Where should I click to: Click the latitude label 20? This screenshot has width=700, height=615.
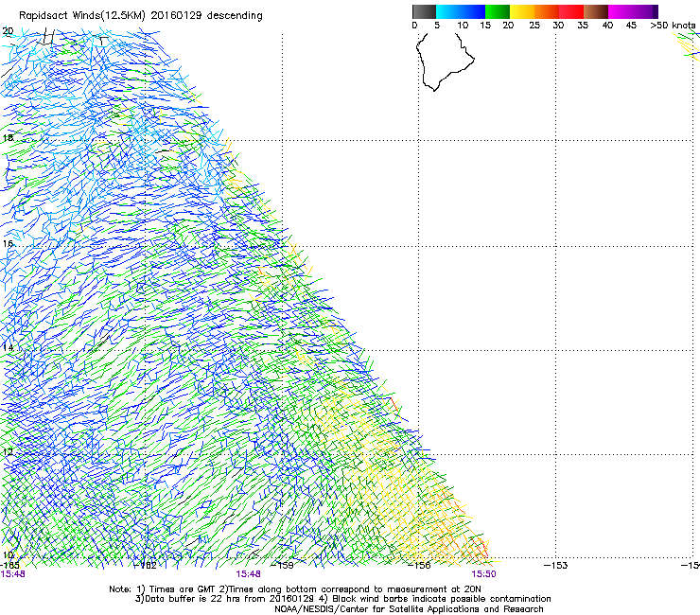pyautogui.click(x=8, y=31)
